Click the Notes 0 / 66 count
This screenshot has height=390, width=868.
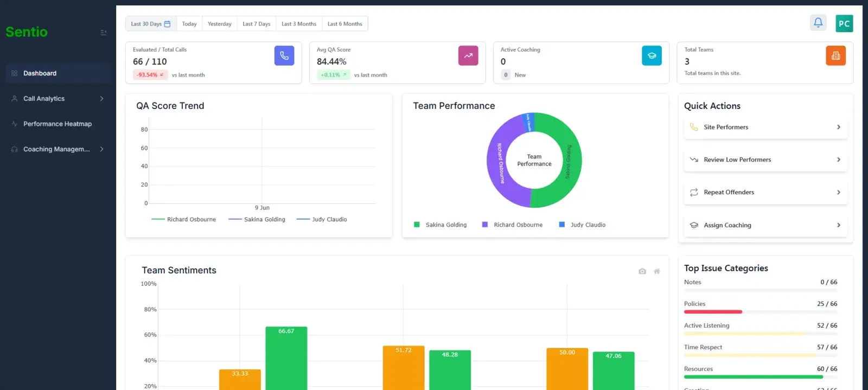click(x=829, y=282)
